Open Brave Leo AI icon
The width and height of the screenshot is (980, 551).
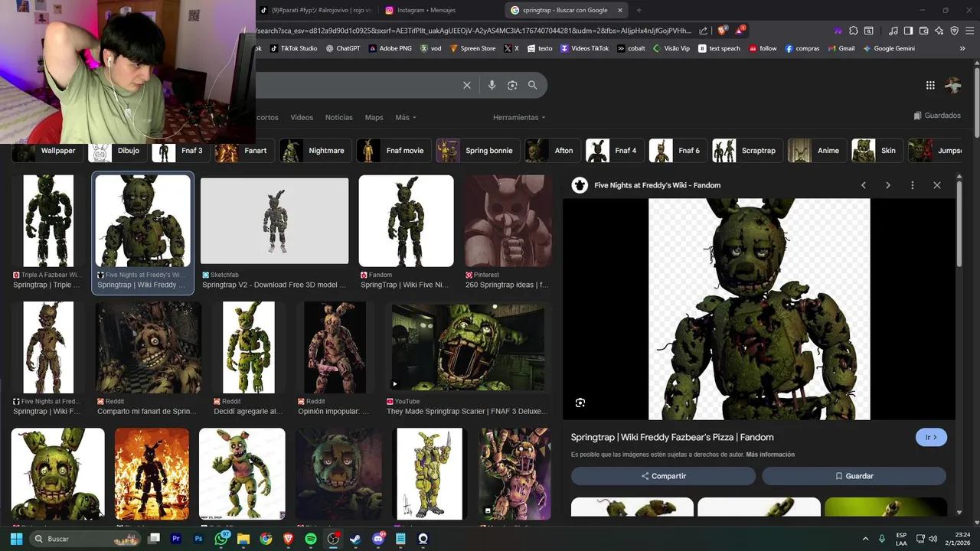point(939,31)
